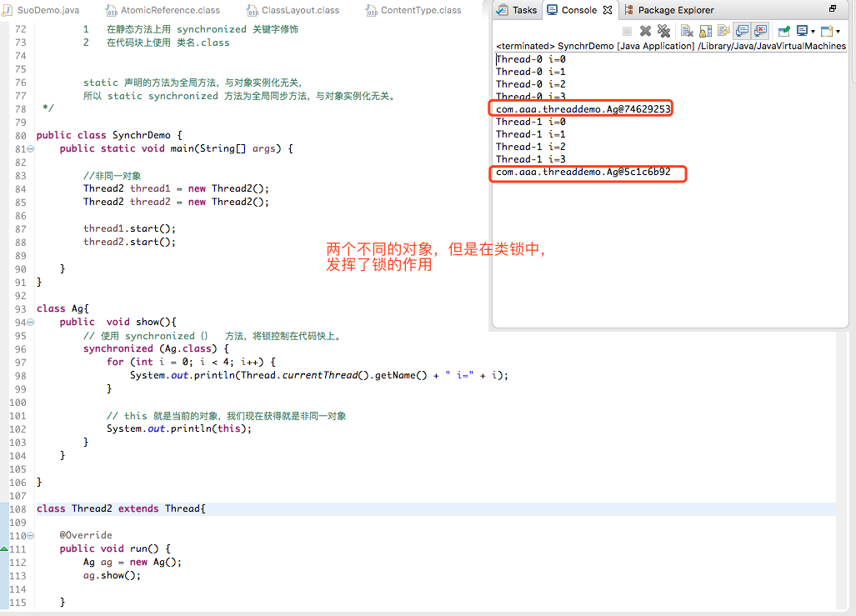The width and height of the screenshot is (856, 616).
Task: Click console line 'Thread-0 i=0'
Action: click(531, 59)
